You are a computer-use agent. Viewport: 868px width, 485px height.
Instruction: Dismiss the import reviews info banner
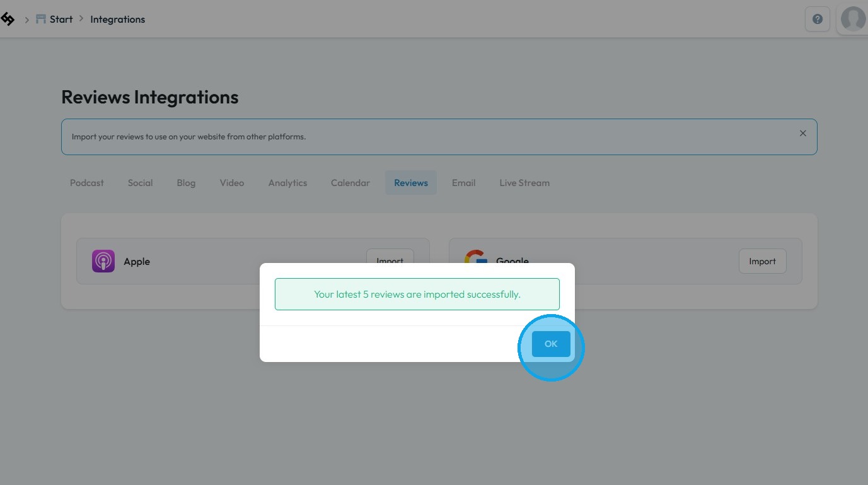[x=802, y=133]
